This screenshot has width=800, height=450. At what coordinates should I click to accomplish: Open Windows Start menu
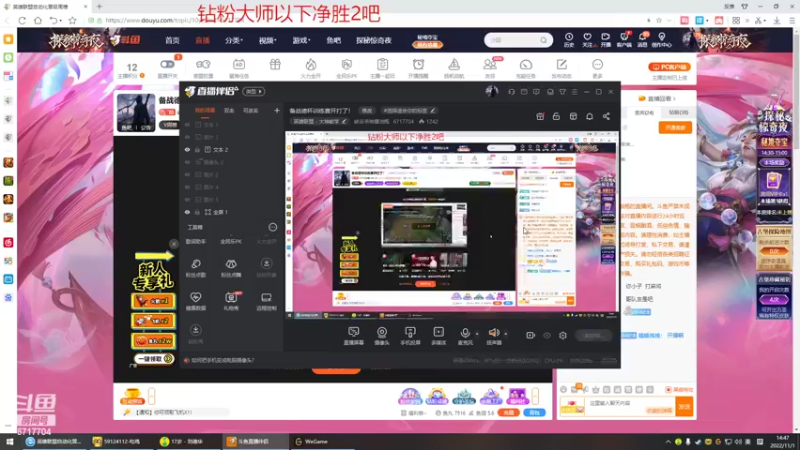(x=9, y=441)
